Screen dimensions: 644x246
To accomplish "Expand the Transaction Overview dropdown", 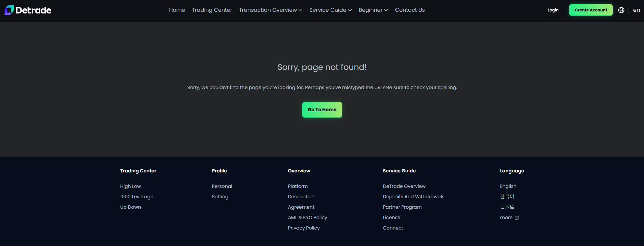I will point(270,10).
